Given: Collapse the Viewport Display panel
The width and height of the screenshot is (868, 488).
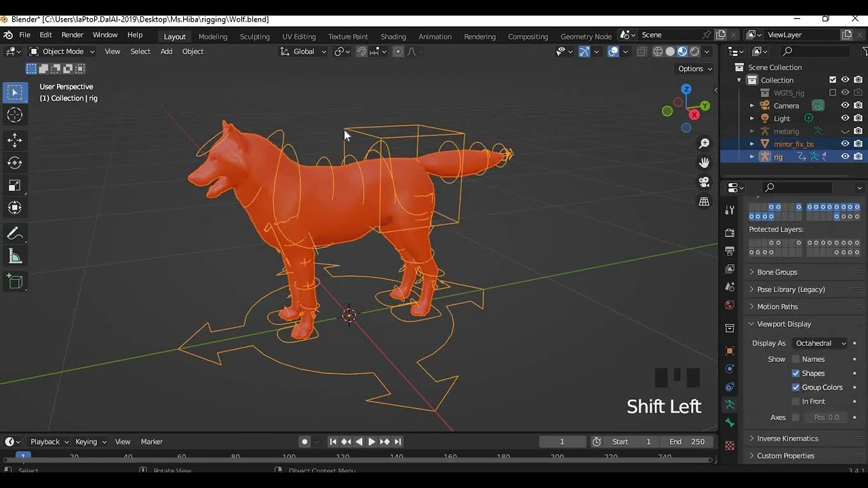Looking at the screenshot, I should tap(784, 324).
